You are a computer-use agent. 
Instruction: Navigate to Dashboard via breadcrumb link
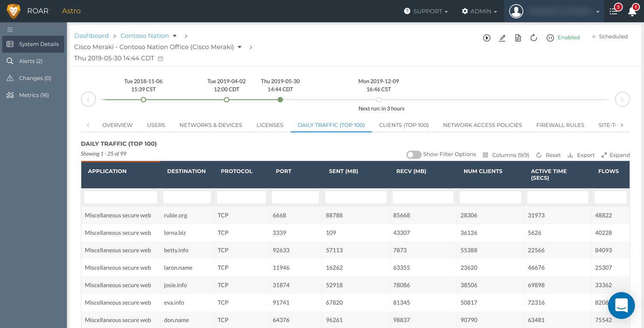pos(91,36)
